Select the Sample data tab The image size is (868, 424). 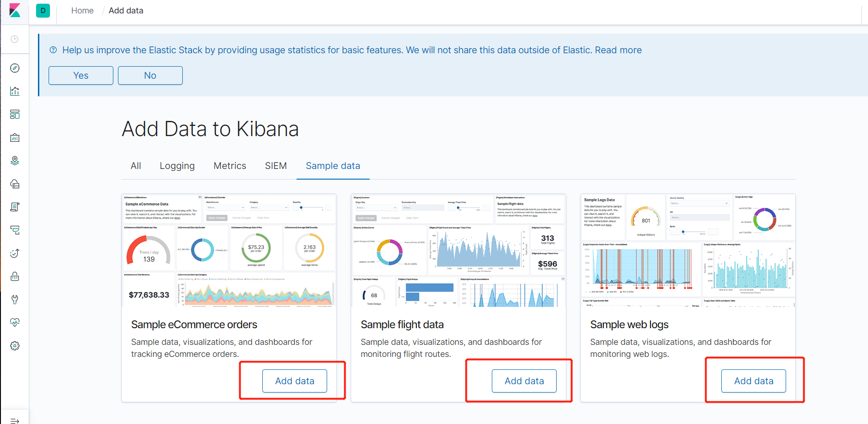tap(333, 166)
